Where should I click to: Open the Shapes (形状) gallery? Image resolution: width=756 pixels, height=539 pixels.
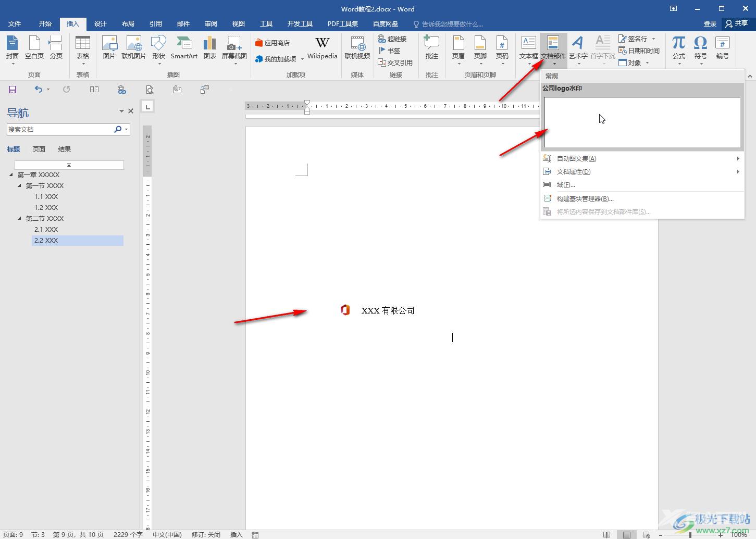point(158,50)
